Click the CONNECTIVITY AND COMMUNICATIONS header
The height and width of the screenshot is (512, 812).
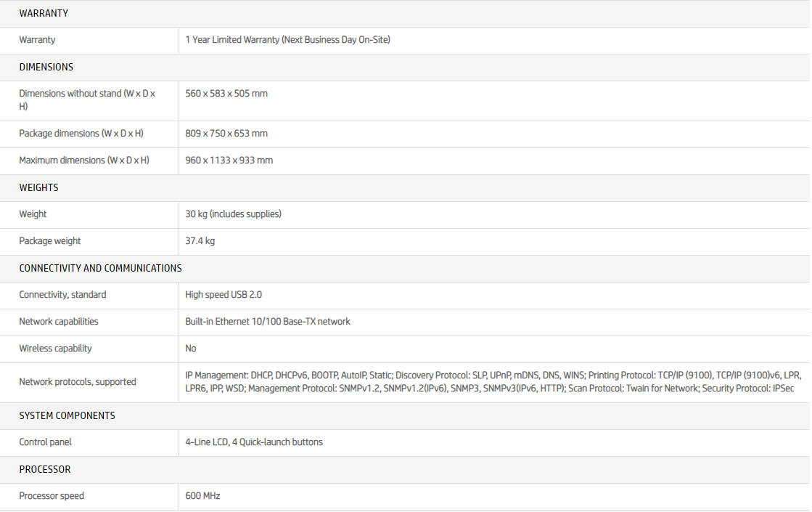[101, 268]
